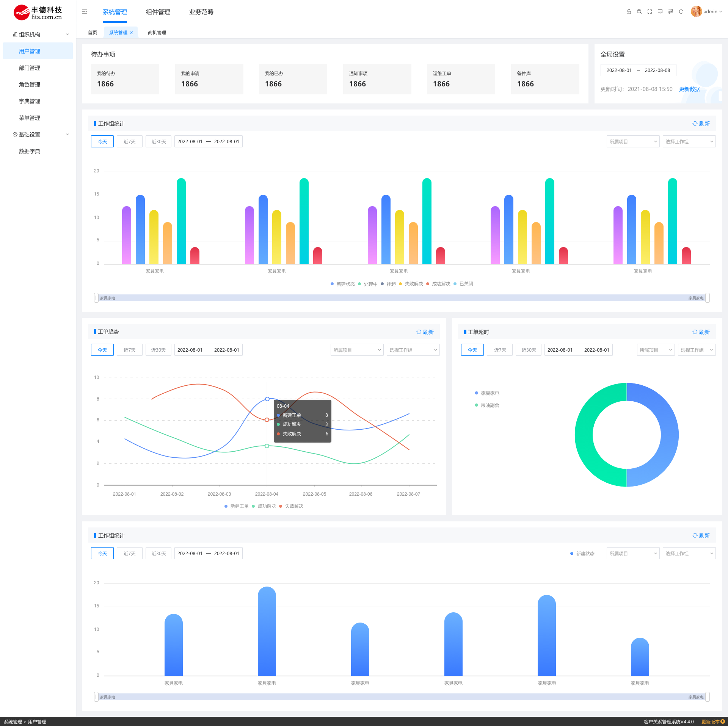The width and height of the screenshot is (728, 726).
Task: Click right handle of top chart zoom slider
Action: 708,298
